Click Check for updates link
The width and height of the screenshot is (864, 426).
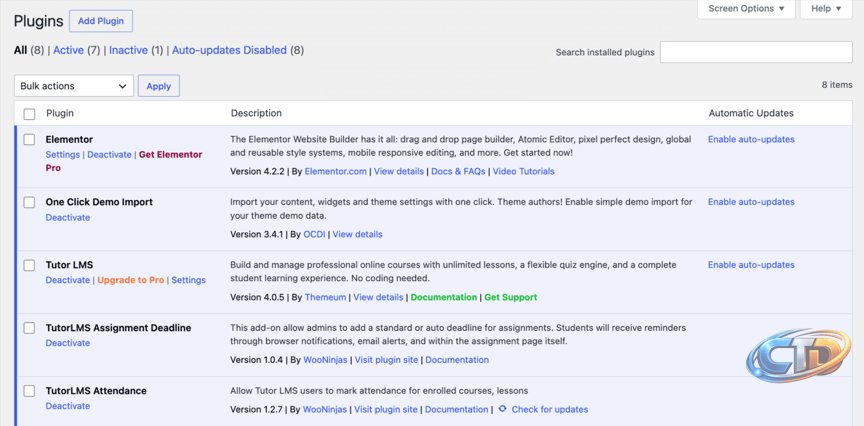pos(550,409)
